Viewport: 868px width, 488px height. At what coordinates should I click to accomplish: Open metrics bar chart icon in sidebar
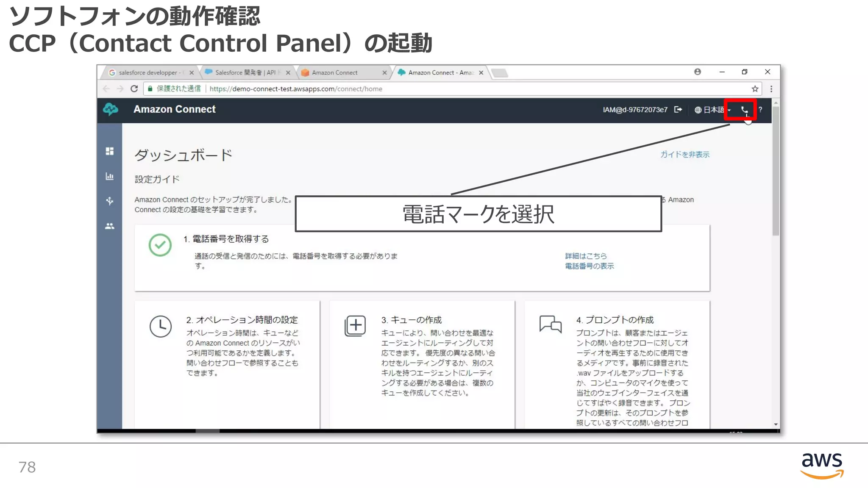[110, 176]
